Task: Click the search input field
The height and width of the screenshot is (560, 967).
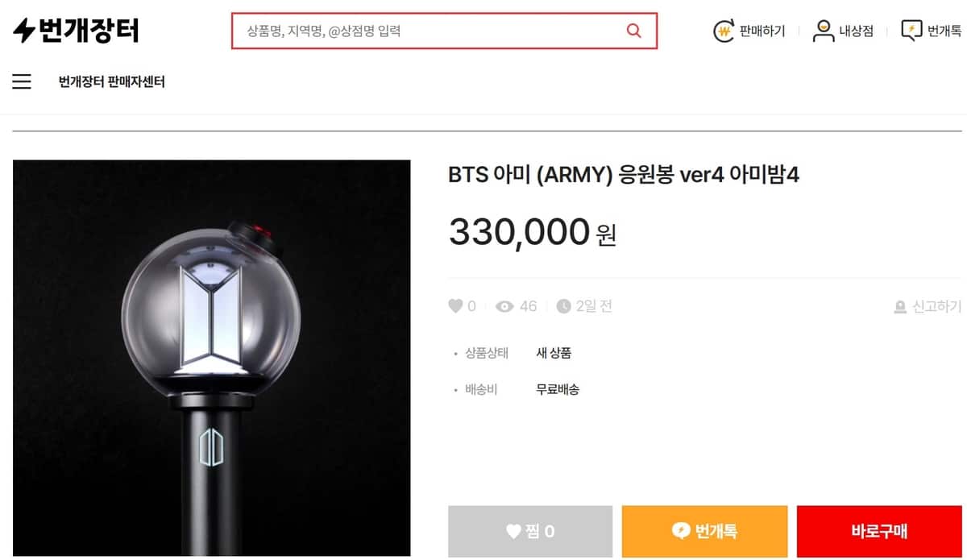Action: [419, 30]
